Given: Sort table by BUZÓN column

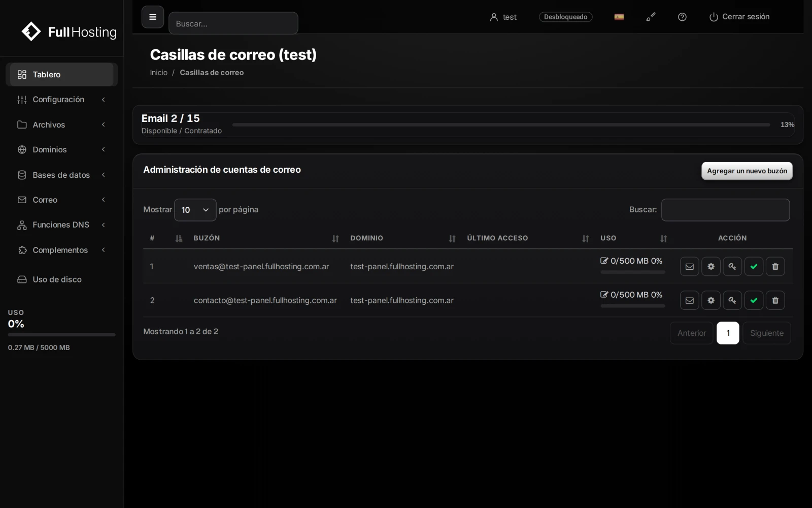Looking at the screenshot, I should [266, 238].
